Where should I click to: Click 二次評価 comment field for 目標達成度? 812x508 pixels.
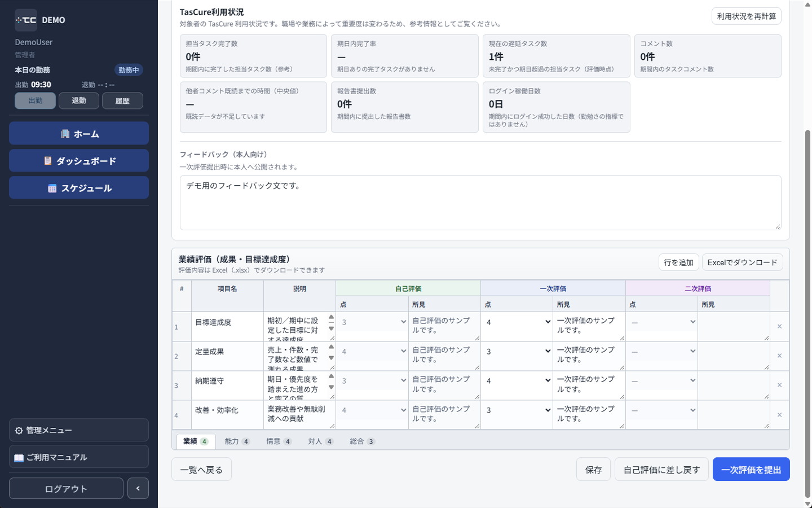coord(734,326)
